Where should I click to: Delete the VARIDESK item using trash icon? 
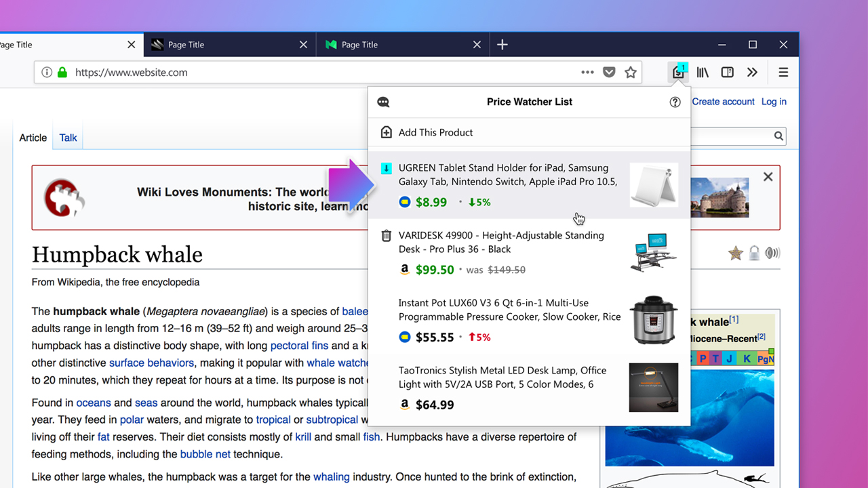tap(386, 236)
